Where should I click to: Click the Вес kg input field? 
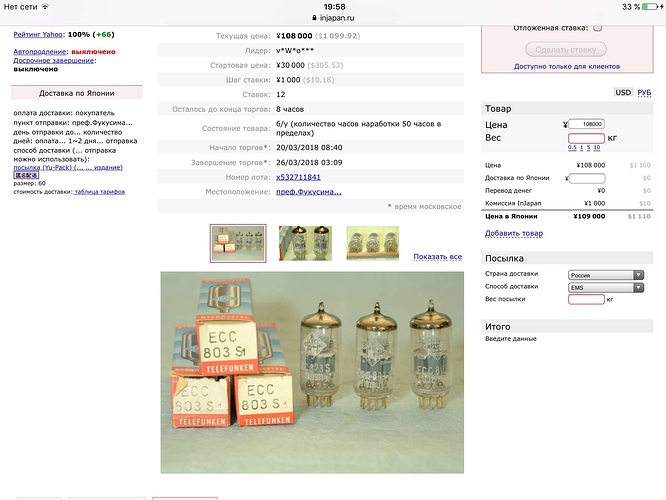[x=586, y=138]
